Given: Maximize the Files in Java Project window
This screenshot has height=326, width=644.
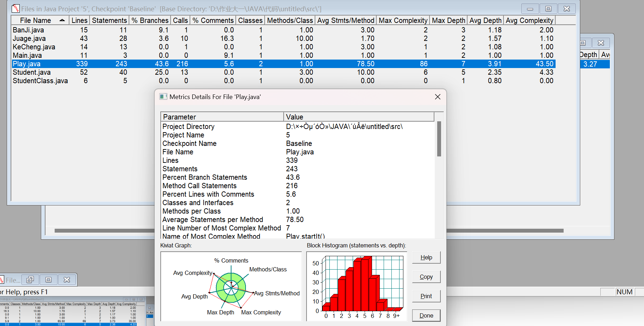Looking at the screenshot, I should [x=548, y=8].
